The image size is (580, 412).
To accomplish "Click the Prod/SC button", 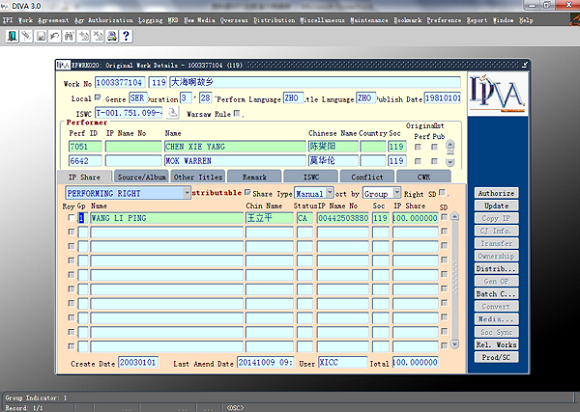I will [x=496, y=357].
